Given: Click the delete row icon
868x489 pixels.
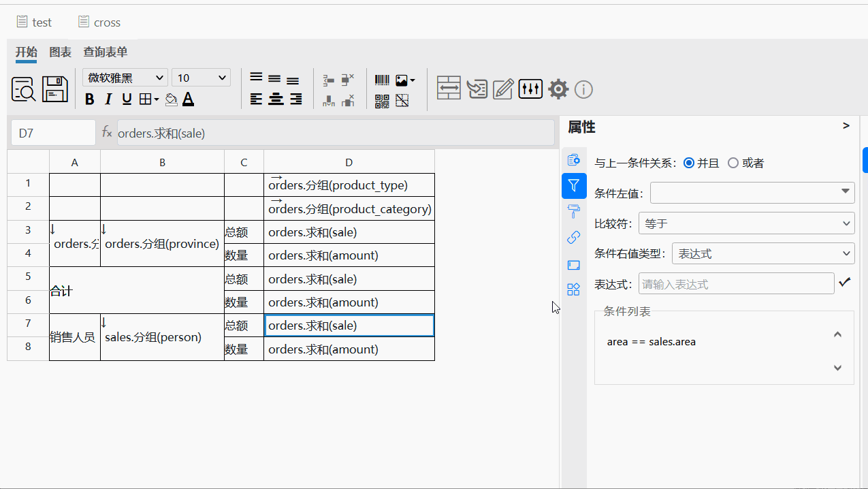Looking at the screenshot, I should 348,80.
